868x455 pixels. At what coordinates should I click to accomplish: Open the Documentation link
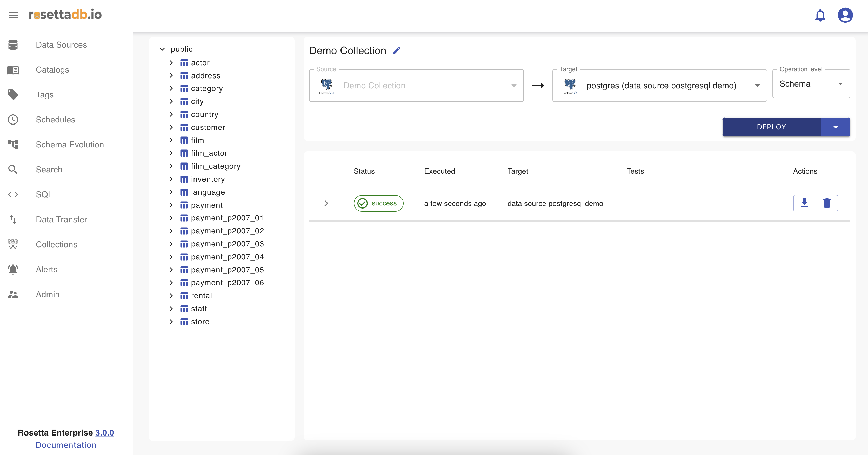pyautogui.click(x=66, y=445)
